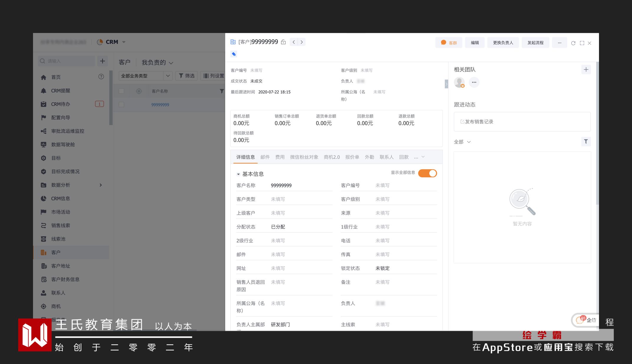Click the previous record arrow icon
This screenshot has width=632, height=364.
[x=294, y=42]
